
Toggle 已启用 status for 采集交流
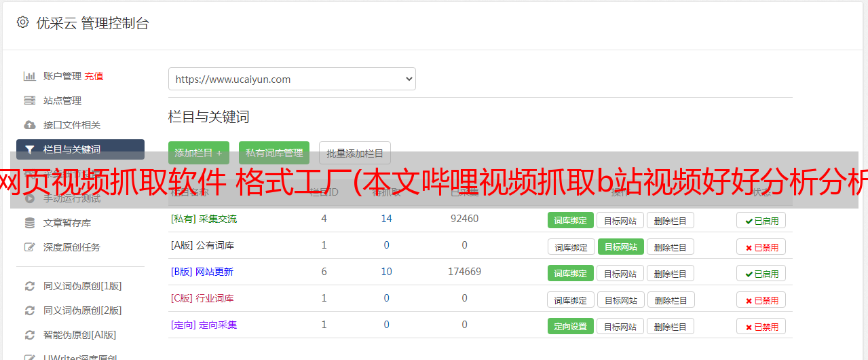pyautogui.click(x=761, y=220)
